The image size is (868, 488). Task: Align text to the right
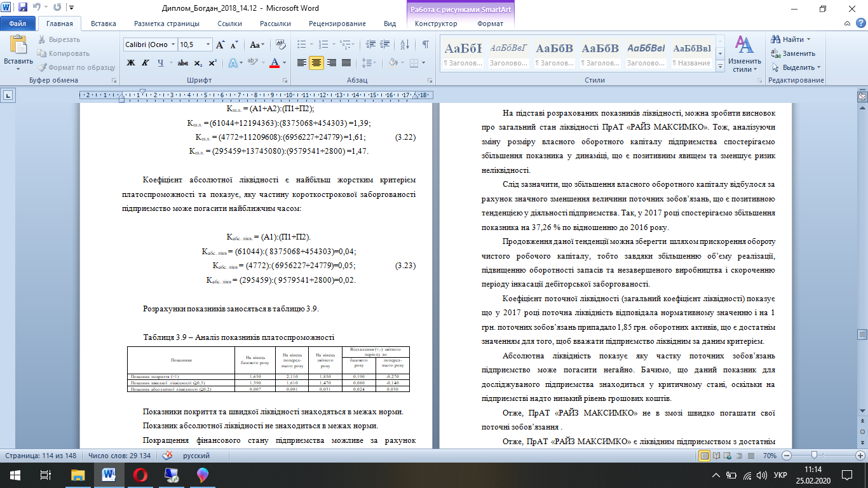(331, 63)
